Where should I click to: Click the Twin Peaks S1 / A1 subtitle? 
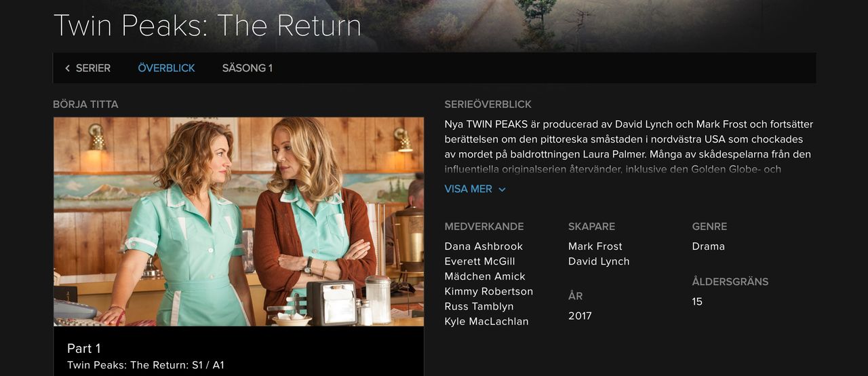pyautogui.click(x=146, y=365)
